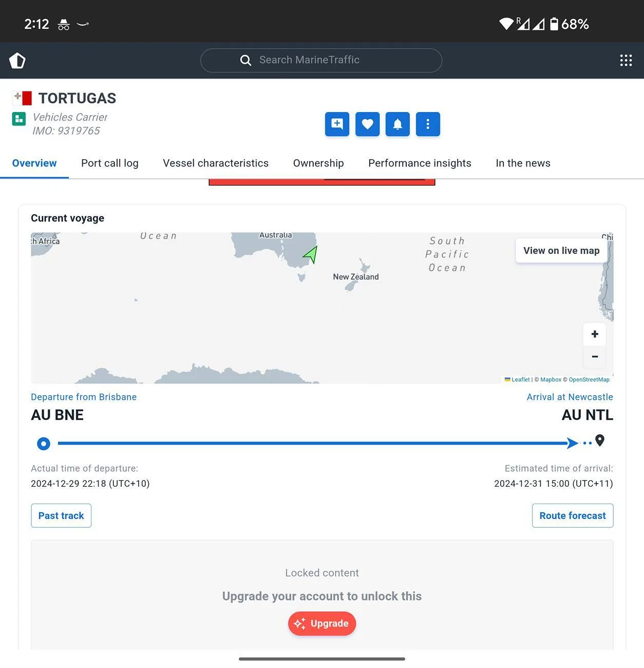Viewport: 644px width, 668px height.
Task: Switch to the Overview tab
Action: point(34,163)
